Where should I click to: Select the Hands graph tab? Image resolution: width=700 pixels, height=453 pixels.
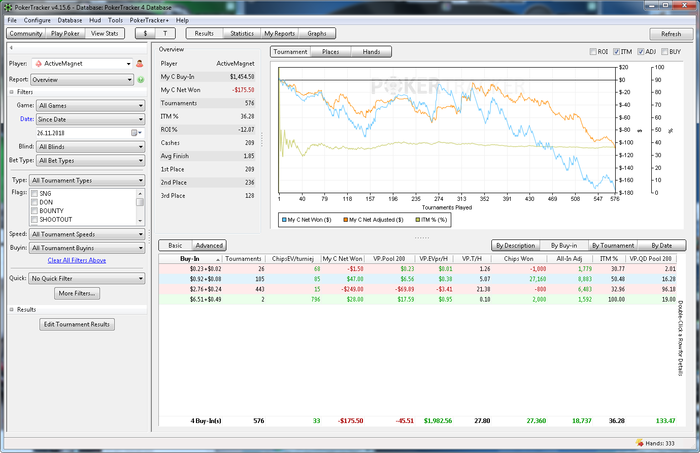371,52
